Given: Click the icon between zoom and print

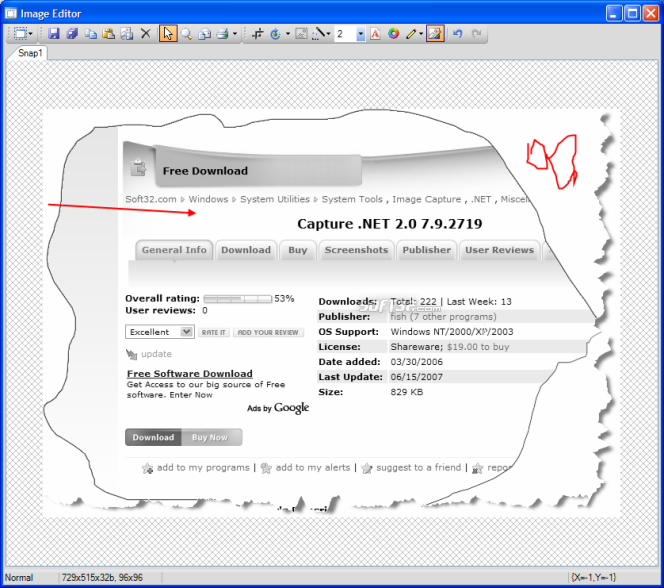Looking at the screenshot, I should tap(205, 34).
